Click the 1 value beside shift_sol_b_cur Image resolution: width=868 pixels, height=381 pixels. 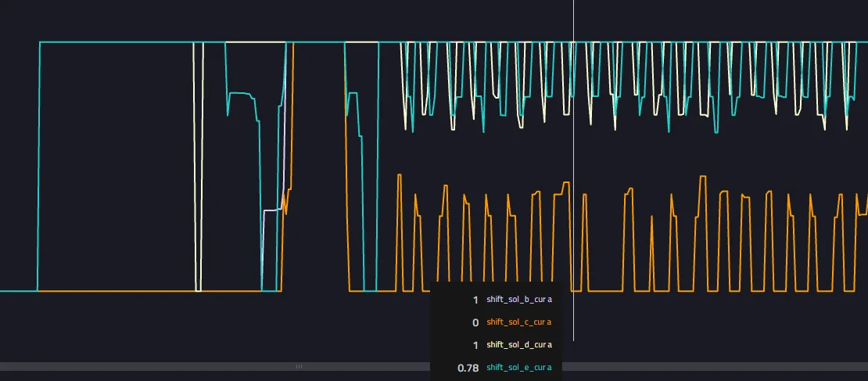(x=475, y=300)
